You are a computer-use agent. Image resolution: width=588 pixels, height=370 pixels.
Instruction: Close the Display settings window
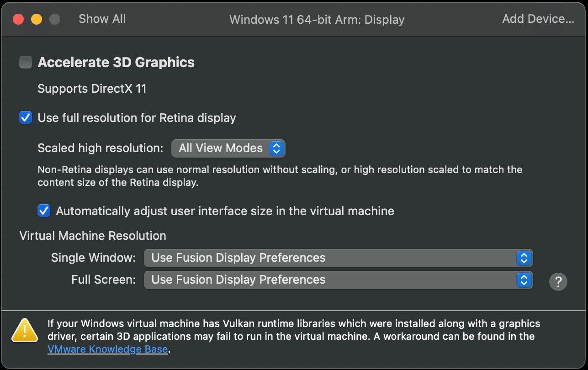pyautogui.click(x=18, y=19)
